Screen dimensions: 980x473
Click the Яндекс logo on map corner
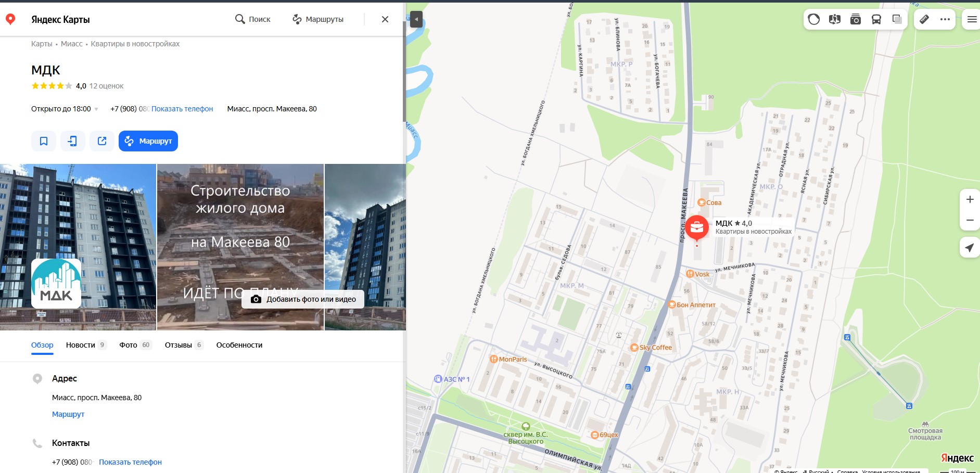click(957, 458)
